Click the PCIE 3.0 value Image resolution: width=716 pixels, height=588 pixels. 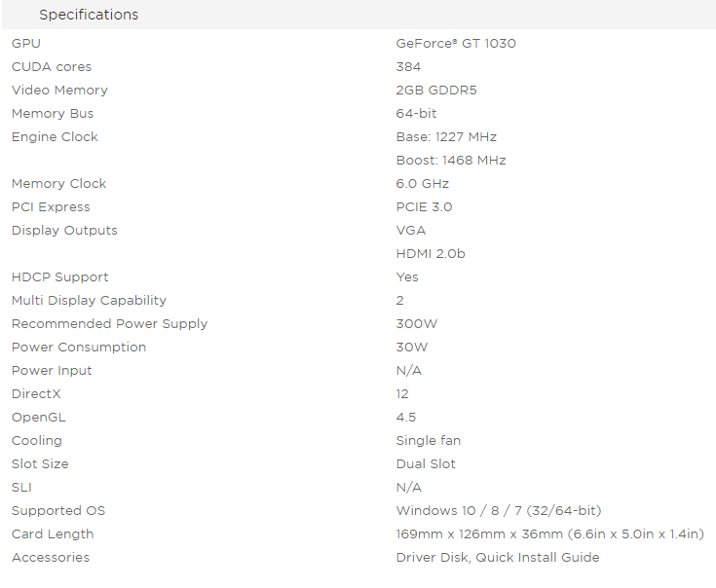pyautogui.click(x=424, y=206)
